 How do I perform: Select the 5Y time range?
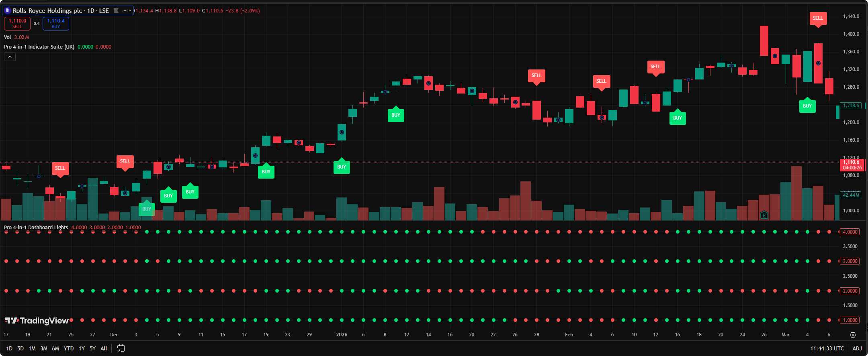click(92, 348)
